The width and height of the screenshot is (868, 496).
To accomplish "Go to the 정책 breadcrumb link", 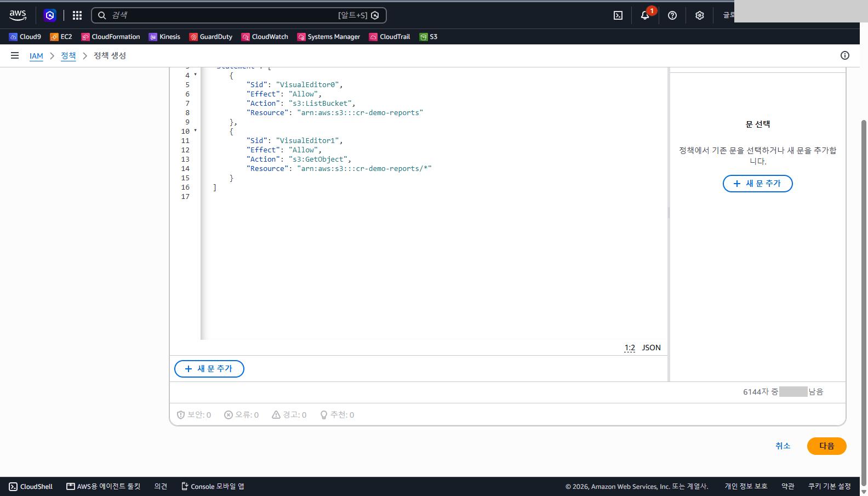I will coord(68,56).
